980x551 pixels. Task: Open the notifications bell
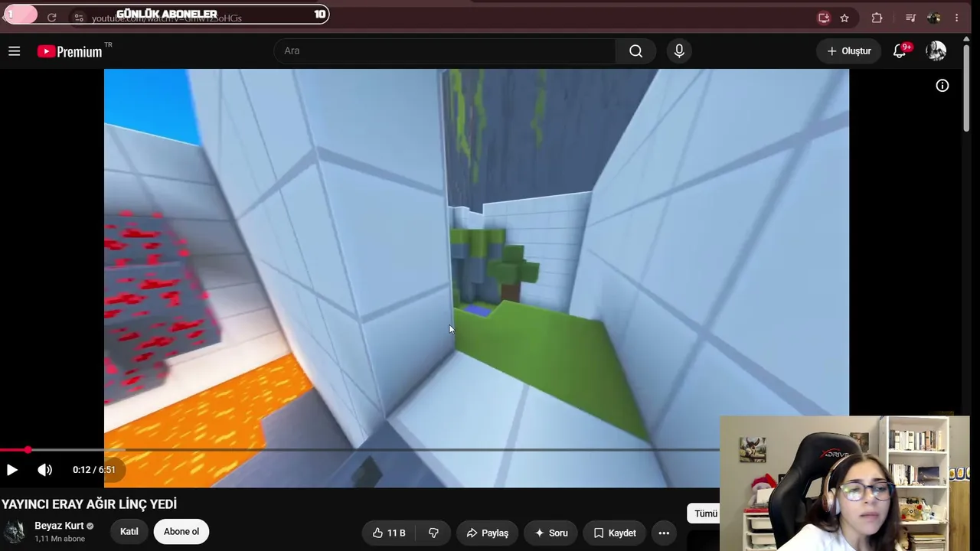900,51
